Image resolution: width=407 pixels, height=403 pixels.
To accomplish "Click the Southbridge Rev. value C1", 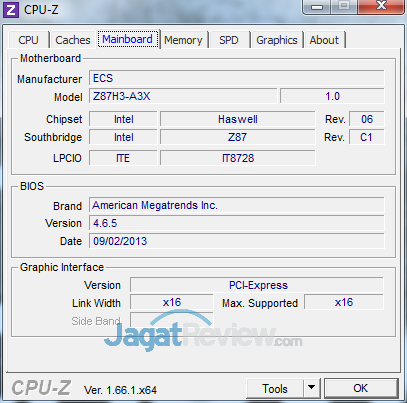I will [367, 137].
